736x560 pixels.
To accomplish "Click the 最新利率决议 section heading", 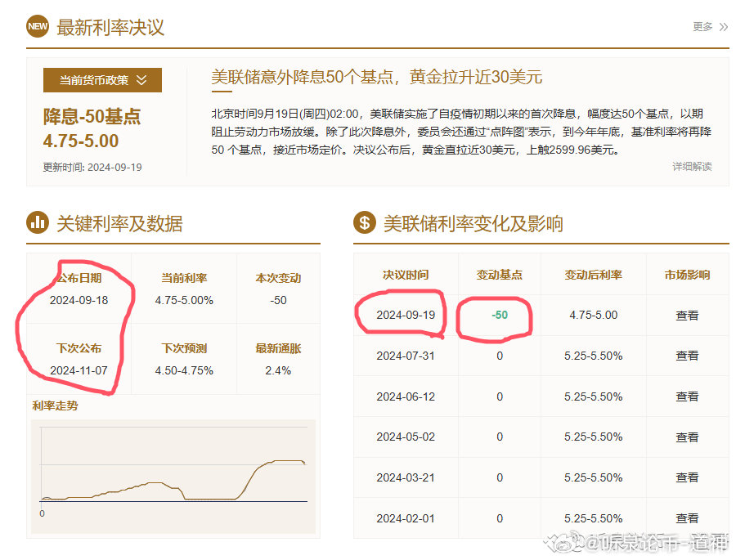I will (110, 27).
